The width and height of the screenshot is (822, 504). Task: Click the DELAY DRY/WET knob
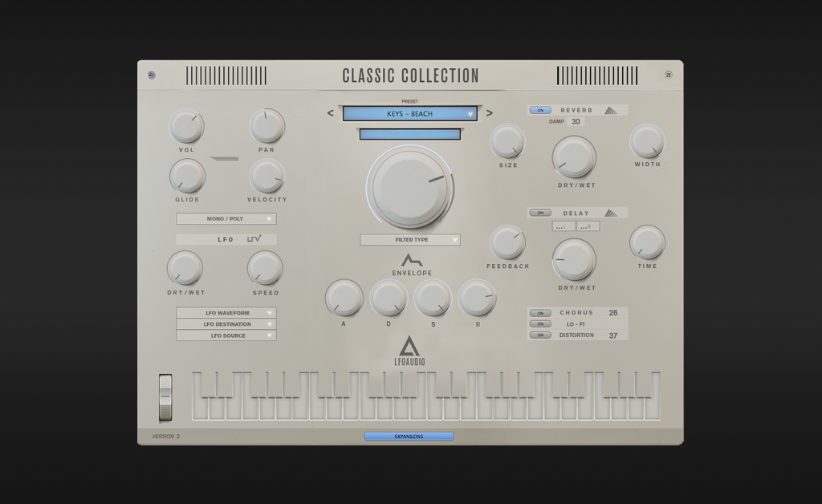click(x=574, y=260)
